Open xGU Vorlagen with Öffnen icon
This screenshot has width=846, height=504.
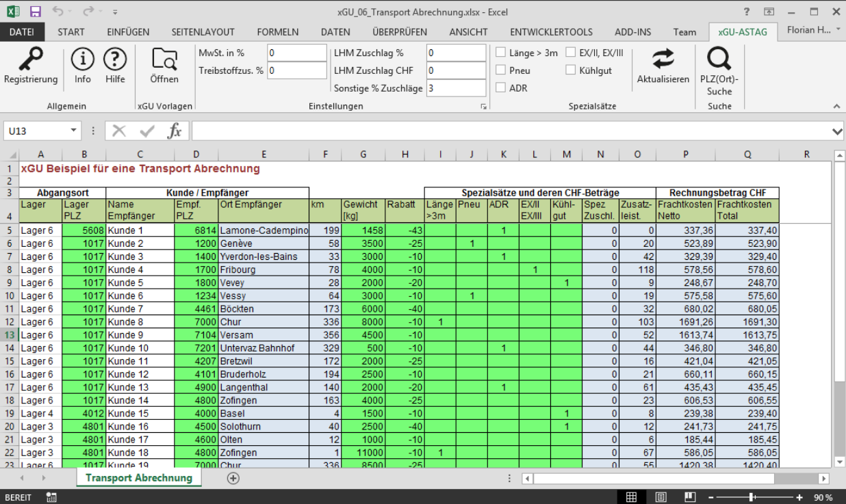pyautogui.click(x=164, y=59)
